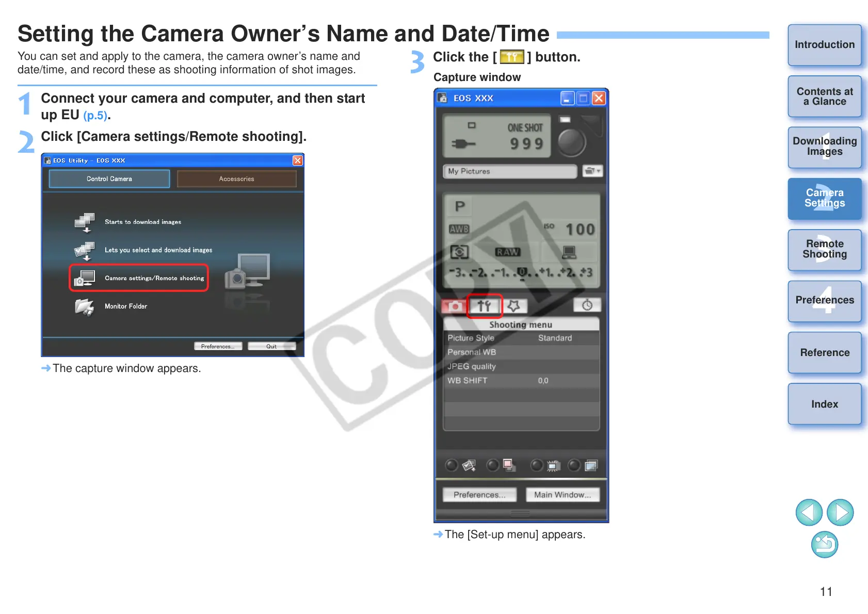Viewport: 868px width, 614px height.
Task: Click the metering mode icon
Action: 459,252
